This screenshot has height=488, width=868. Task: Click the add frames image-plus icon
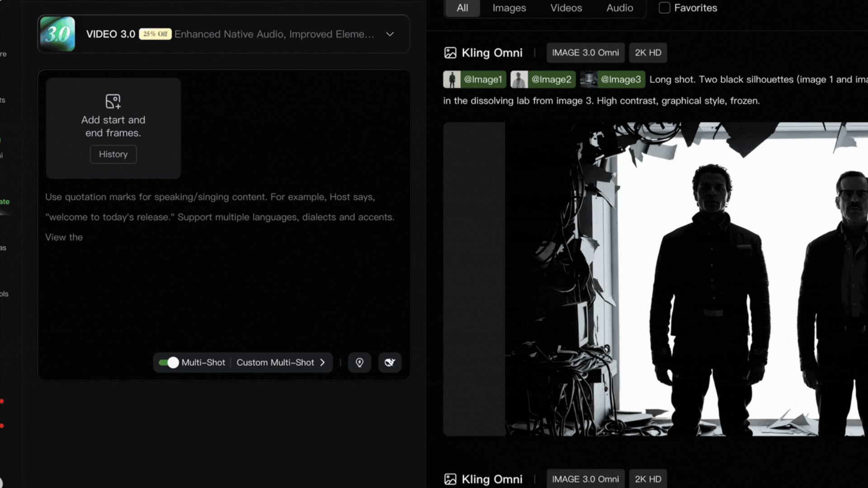tap(113, 101)
